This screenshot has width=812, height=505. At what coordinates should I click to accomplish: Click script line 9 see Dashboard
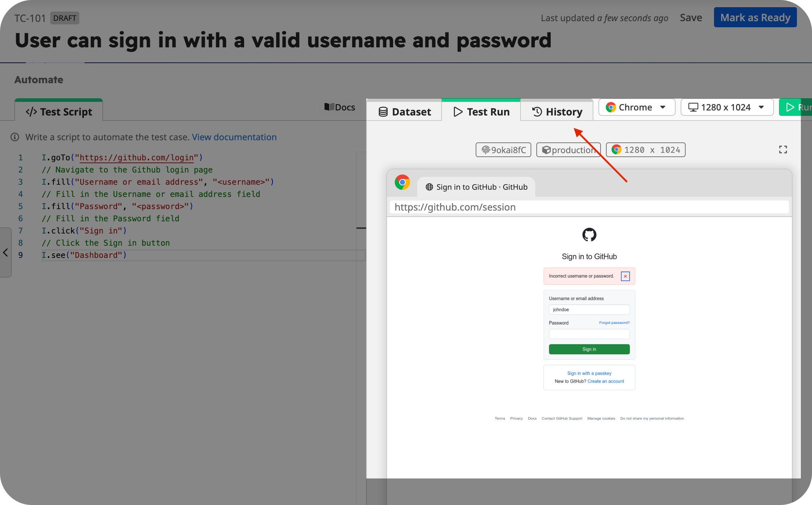[x=84, y=255]
